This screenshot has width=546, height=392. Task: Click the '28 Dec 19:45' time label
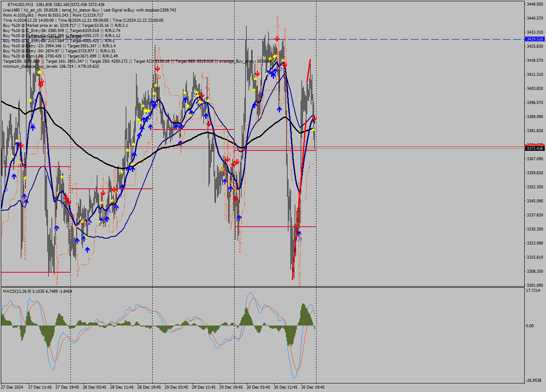pos(149,387)
